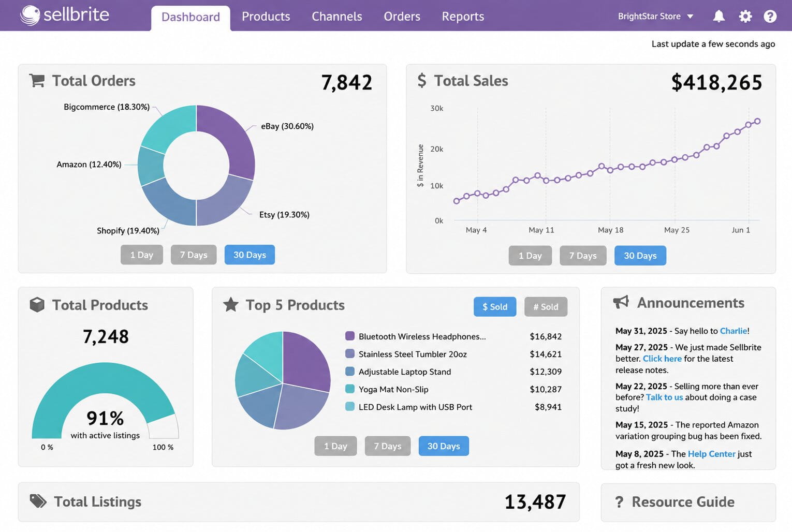Click the Amazon segment of the orders donut

pyautogui.click(x=150, y=166)
